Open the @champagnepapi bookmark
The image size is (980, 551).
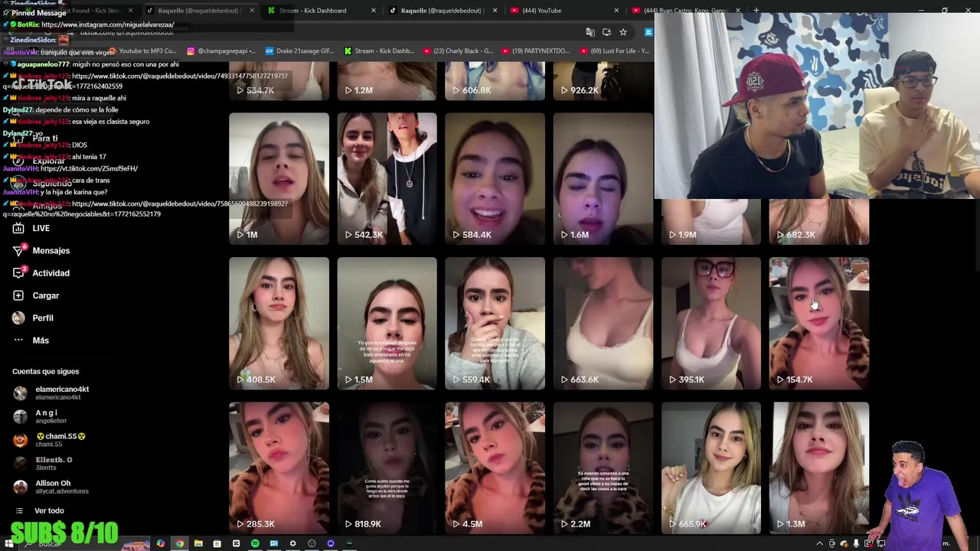pyautogui.click(x=220, y=51)
